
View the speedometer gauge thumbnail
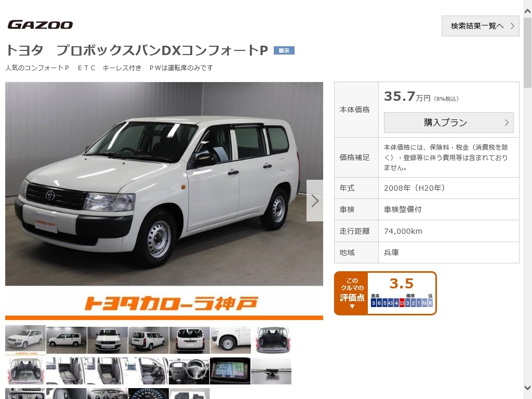[x=149, y=394]
